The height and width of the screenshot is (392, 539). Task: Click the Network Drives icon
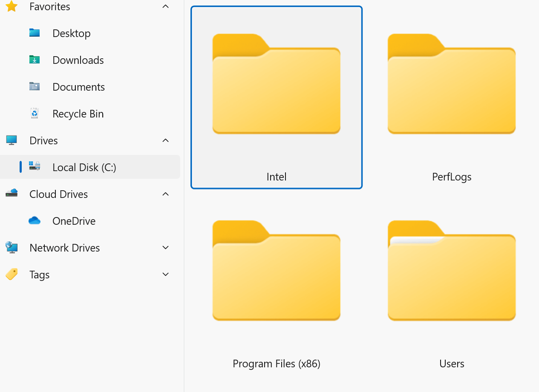point(11,247)
